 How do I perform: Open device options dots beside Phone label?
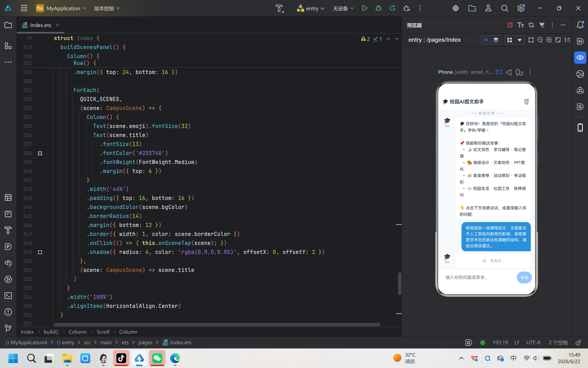pyautogui.click(x=530, y=72)
